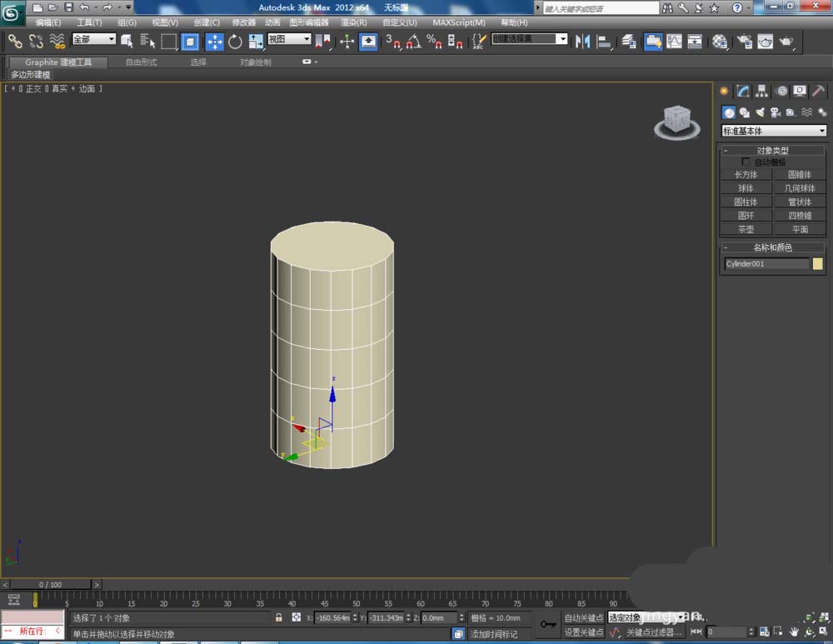This screenshot has height=644, width=833.
Task: Open the 全部 selection filter dropdown
Action: (x=93, y=39)
